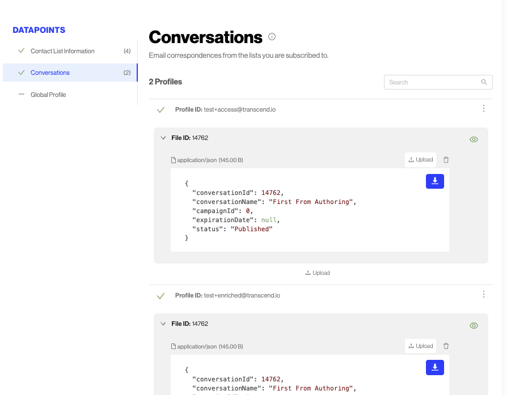
Task: Click the checkmark beside test+enriched@transcend.io profile
Action: click(161, 296)
